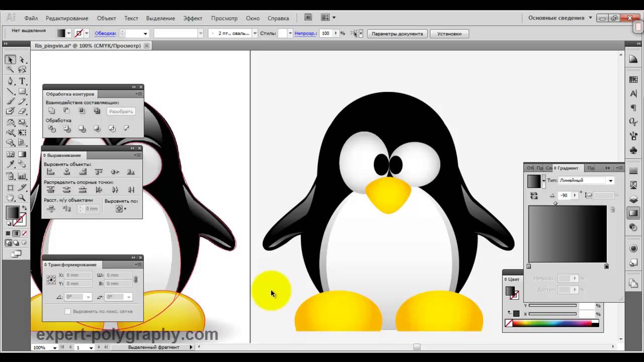Select the Pencil tool
This screenshot has height=362, width=644.
(22, 102)
